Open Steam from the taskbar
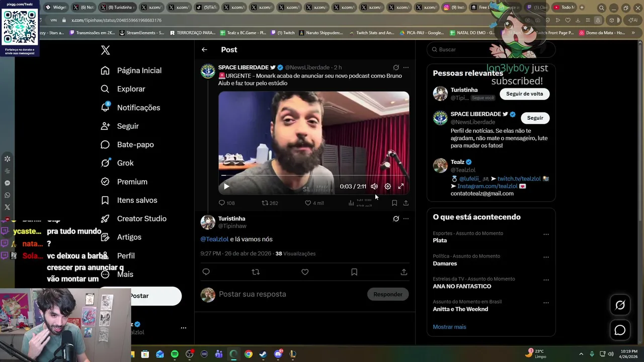This screenshot has height=362, width=644. [263, 354]
